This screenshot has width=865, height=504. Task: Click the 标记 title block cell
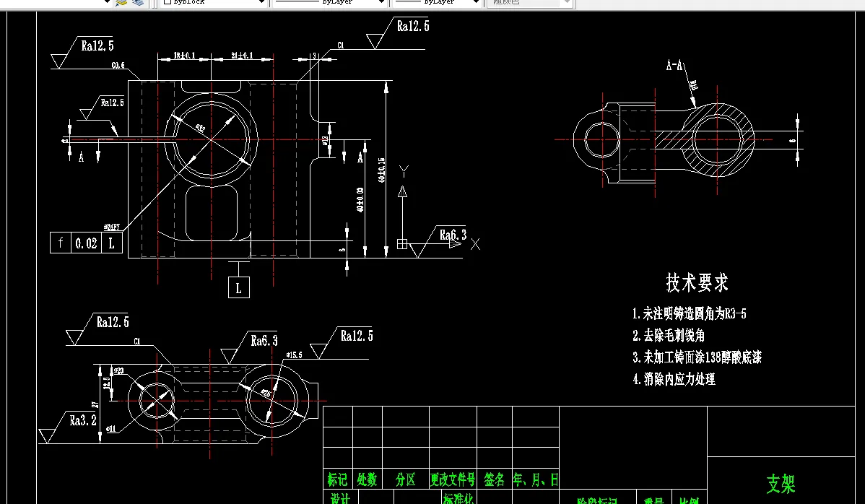[338, 479]
